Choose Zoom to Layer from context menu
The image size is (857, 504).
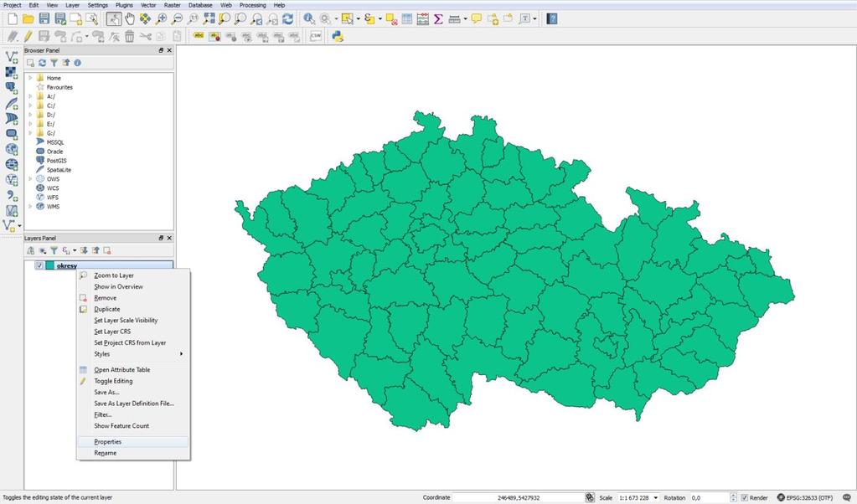pyautogui.click(x=133, y=275)
